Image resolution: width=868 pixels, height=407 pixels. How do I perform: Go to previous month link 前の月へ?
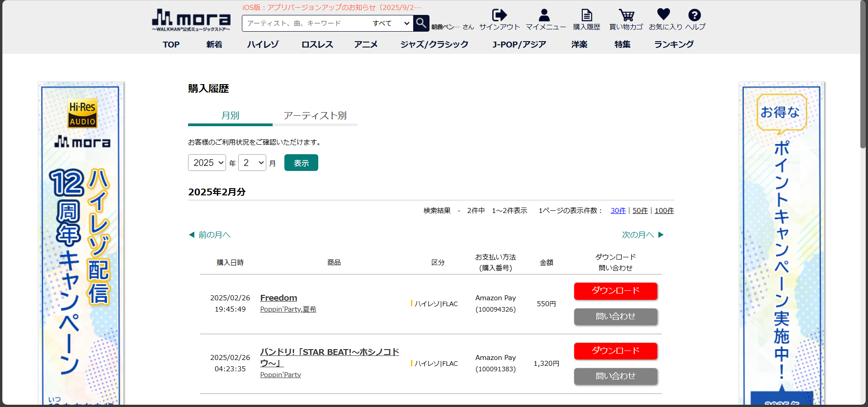click(210, 235)
